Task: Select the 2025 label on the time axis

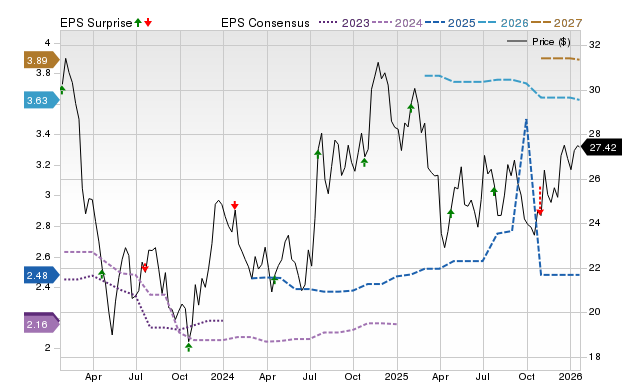Action: (x=397, y=376)
